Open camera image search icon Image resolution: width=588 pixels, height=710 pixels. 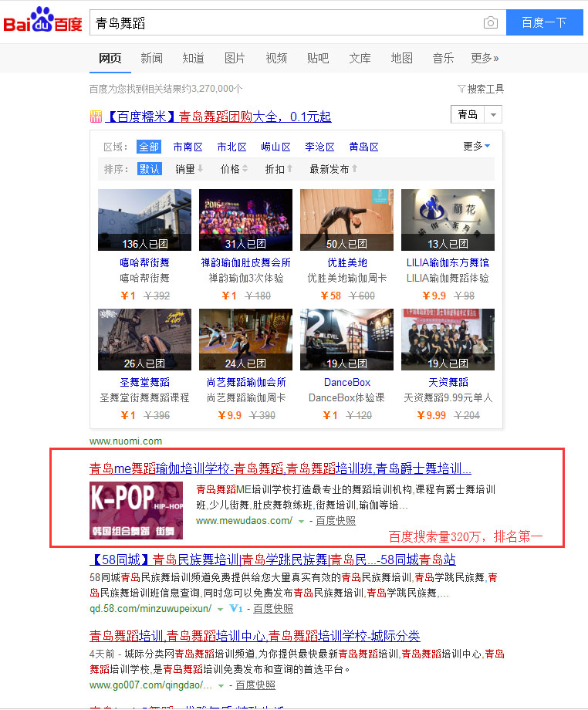(x=490, y=22)
